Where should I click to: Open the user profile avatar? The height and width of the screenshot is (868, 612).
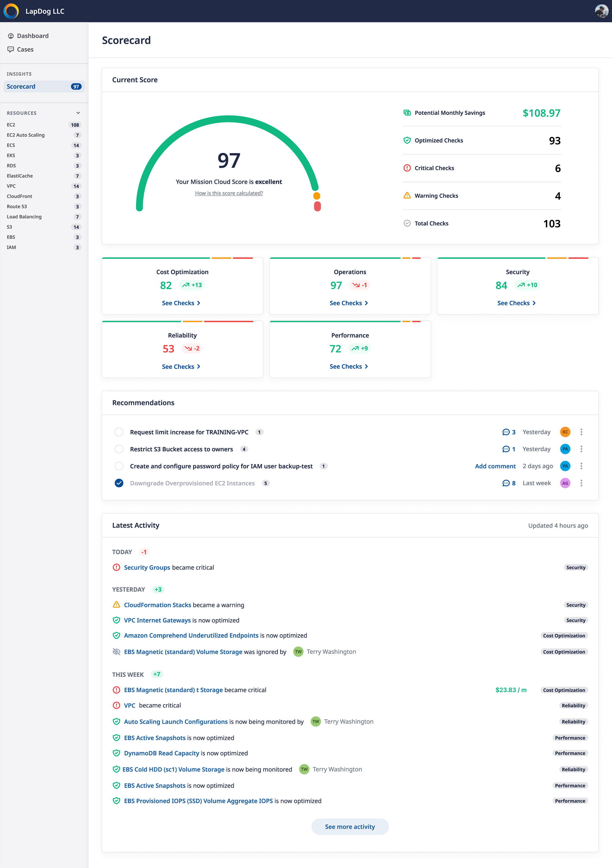point(601,11)
